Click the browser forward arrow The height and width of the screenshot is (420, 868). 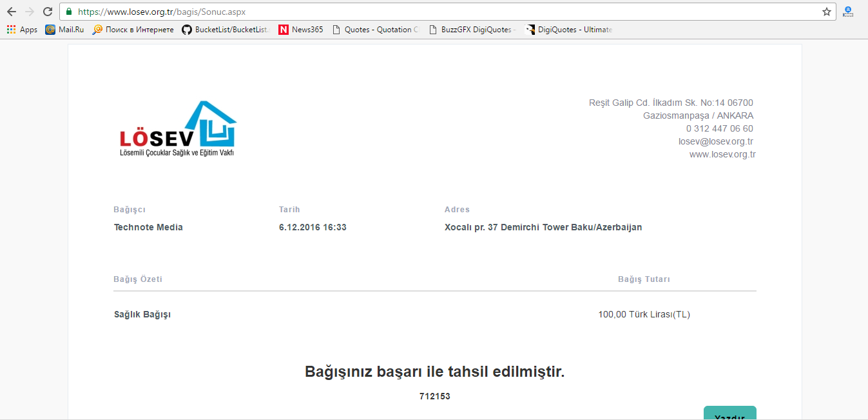[x=29, y=12]
